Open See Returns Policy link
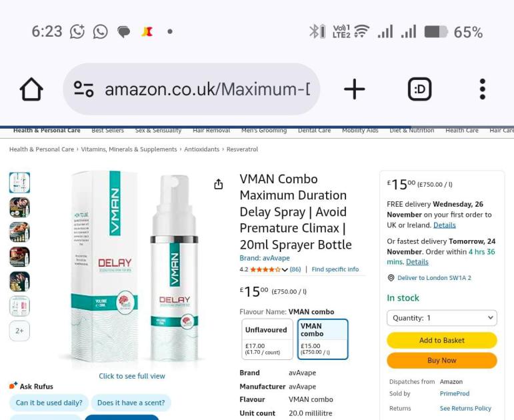This screenshot has width=514, height=420. [x=465, y=408]
